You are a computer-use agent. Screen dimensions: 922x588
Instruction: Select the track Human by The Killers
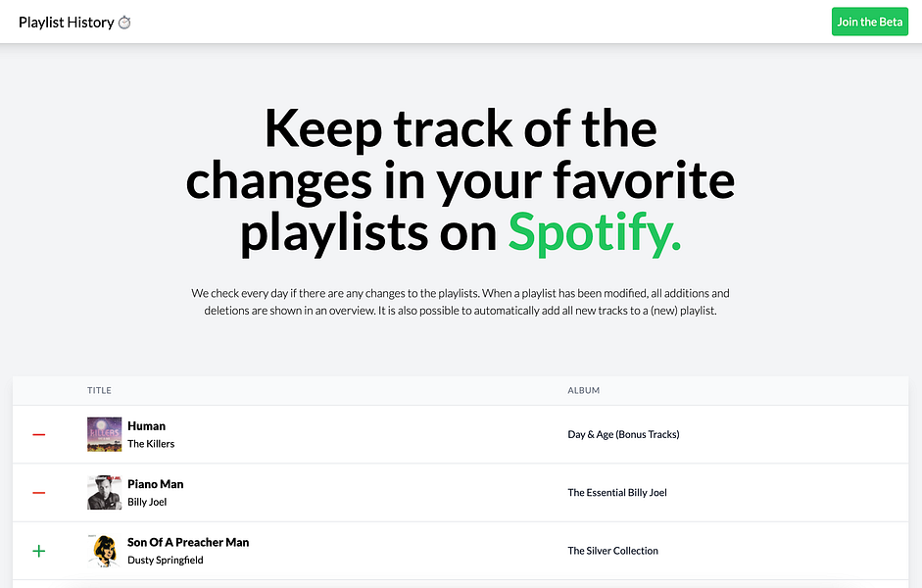[x=146, y=425]
